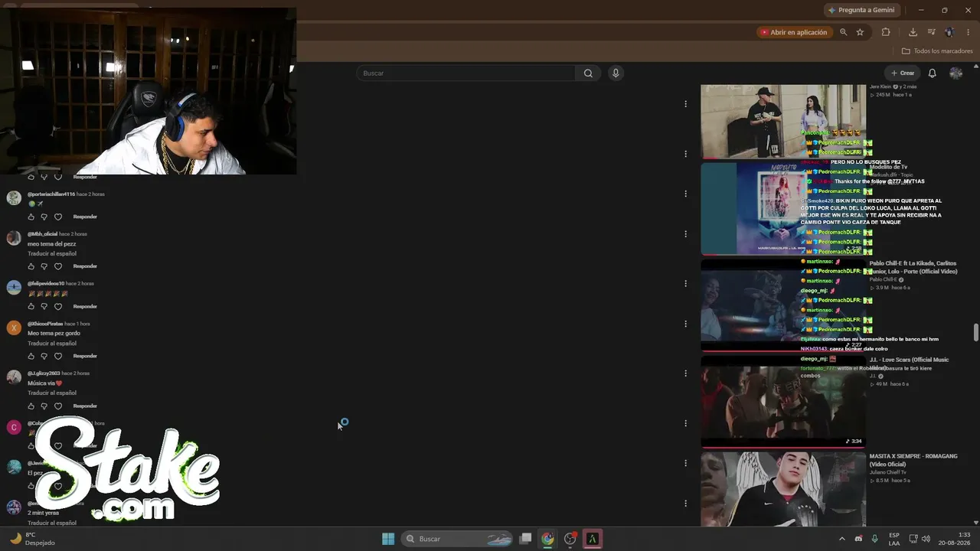Translate the 'Meo tema pez gordo' comment
The image size is (980, 551).
click(x=52, y=344)
